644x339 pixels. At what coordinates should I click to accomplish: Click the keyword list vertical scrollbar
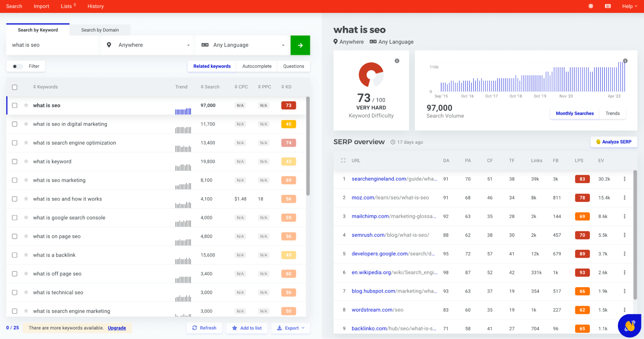pyautogui.click(x=308, y=146)
